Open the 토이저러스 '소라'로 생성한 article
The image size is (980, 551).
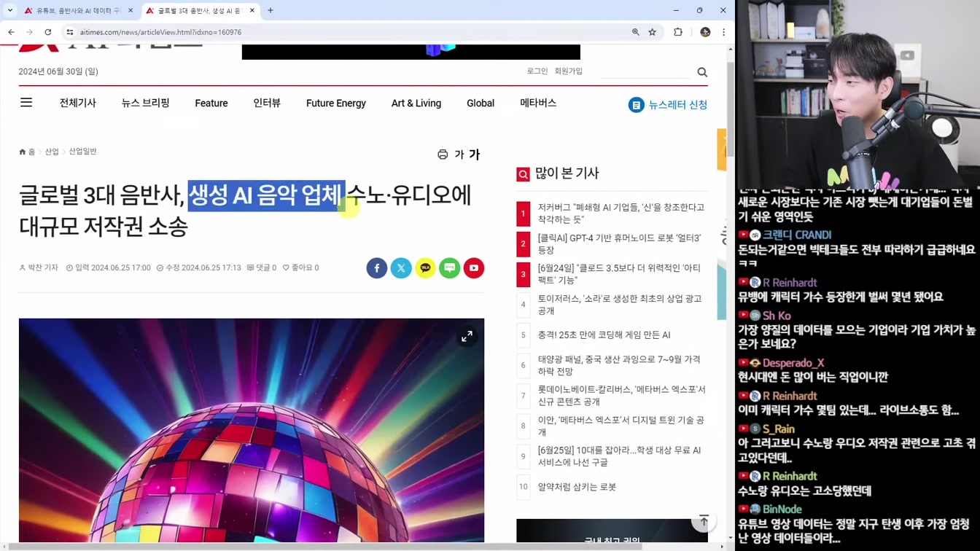(620, 305)
